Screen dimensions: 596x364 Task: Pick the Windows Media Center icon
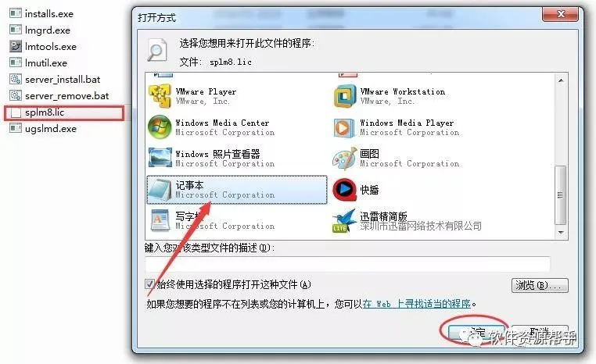(160, 127)
